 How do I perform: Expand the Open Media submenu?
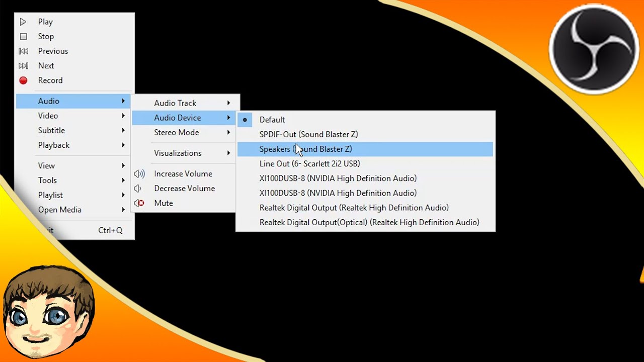(x=74, y=210)
